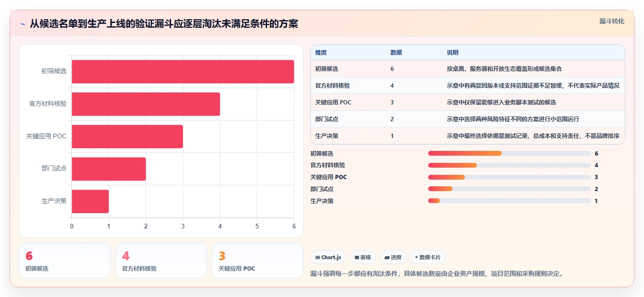This screenshot has width=644, height=297.
Task: Click the chart y-axis label 部门试点
Action: click(54, 169)
